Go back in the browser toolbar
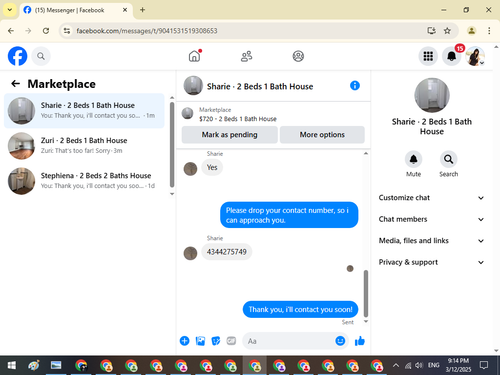The image size is (500, 375). (x=11, y=31)
